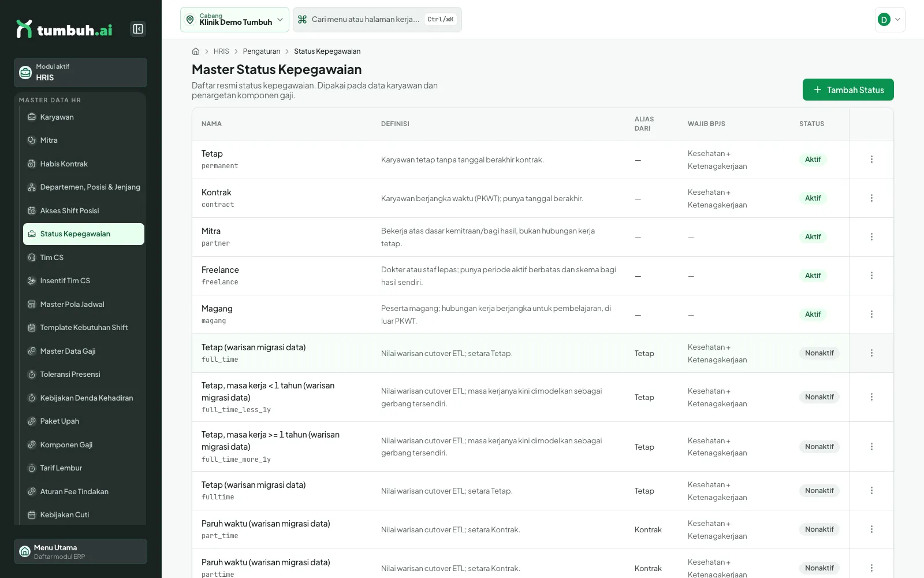This screenshot has width=924, height=578.
Task: Open row menu for Kontrak contract
Action: pyautogui.click(x=871, y=198)
